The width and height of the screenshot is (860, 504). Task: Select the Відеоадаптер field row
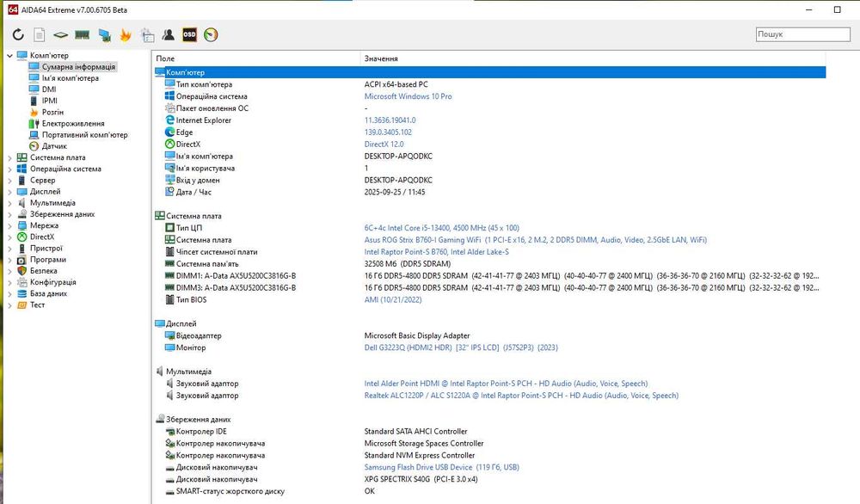click(x=489, y=335)
